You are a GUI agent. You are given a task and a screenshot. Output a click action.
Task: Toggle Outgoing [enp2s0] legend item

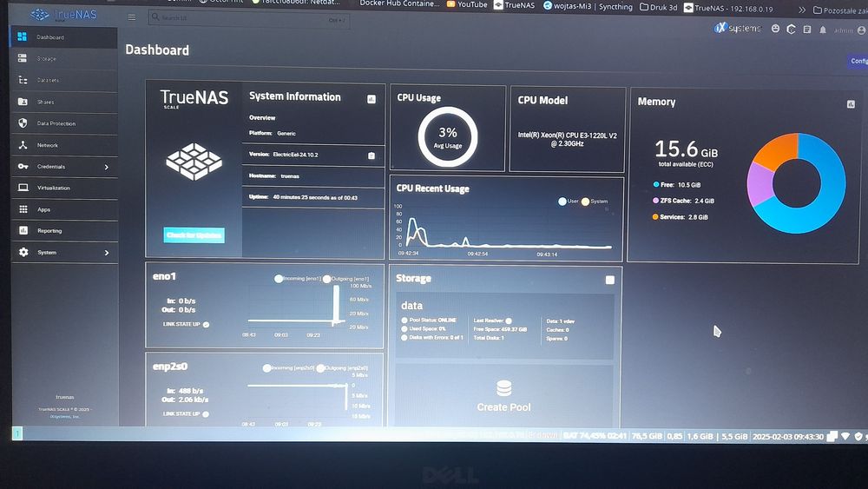[x=342, y=367]
